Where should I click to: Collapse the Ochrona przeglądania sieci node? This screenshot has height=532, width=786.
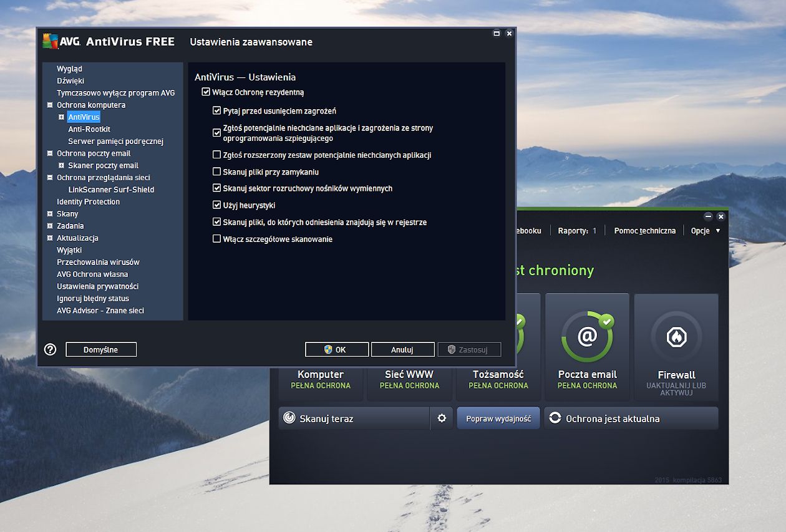[x=50, y=177]
